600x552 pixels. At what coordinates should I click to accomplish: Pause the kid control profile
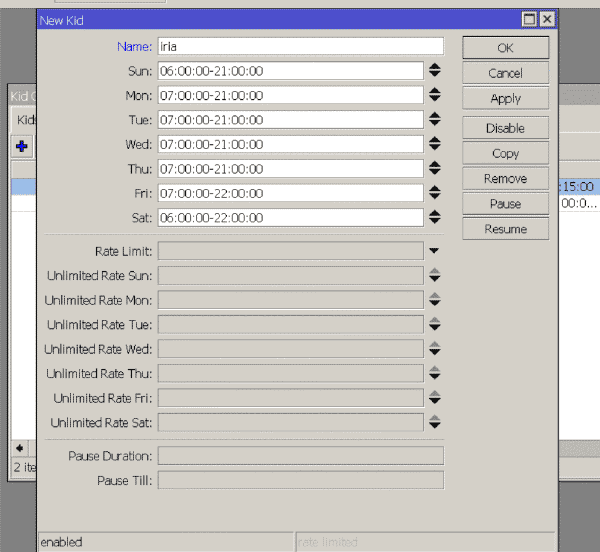point(505,204)
